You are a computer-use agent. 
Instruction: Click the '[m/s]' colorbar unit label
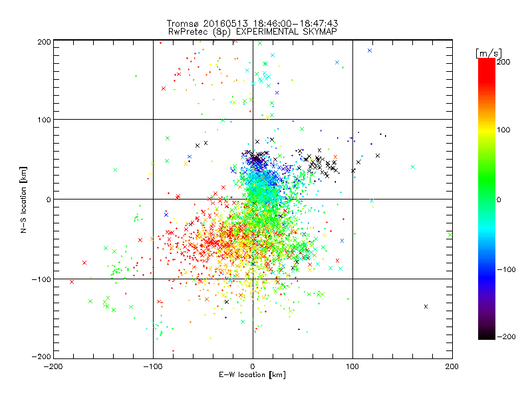pos(489,53)
